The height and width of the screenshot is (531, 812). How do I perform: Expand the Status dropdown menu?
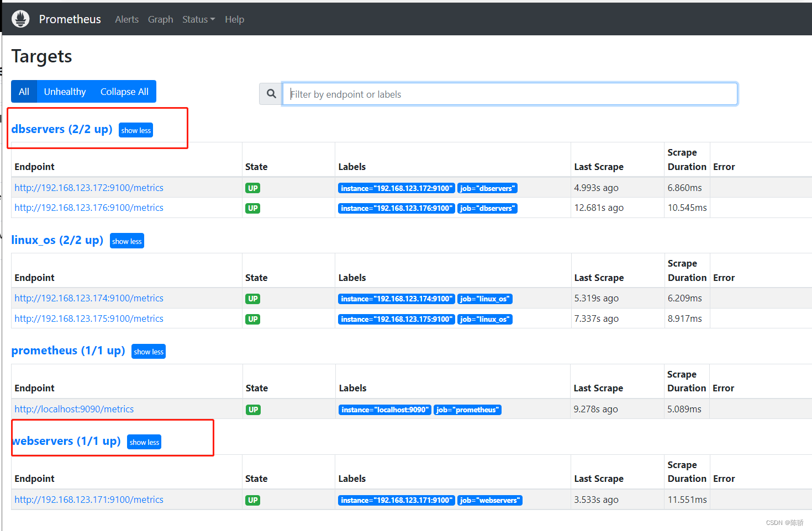pyautogui.click(x=198, y=19)
